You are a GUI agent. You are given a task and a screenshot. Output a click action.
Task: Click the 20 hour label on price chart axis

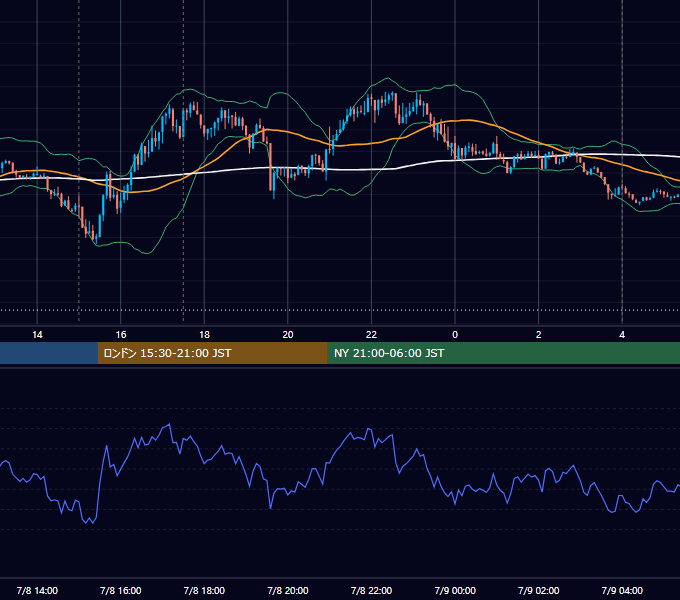(x=288, y=335)
